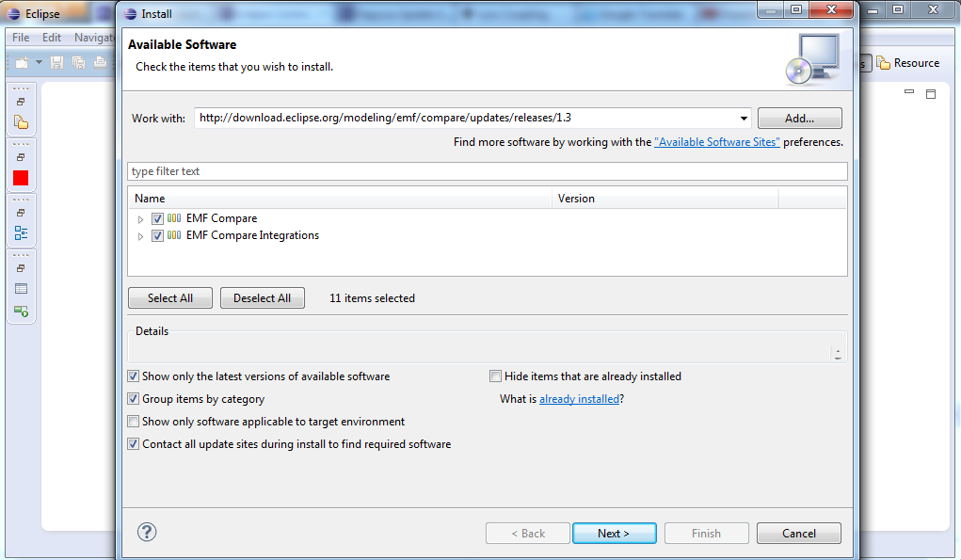Image resolution: width=961 pixels, height=560 pixels.
Task: Click the Work with: label
Action: point(158,119)
